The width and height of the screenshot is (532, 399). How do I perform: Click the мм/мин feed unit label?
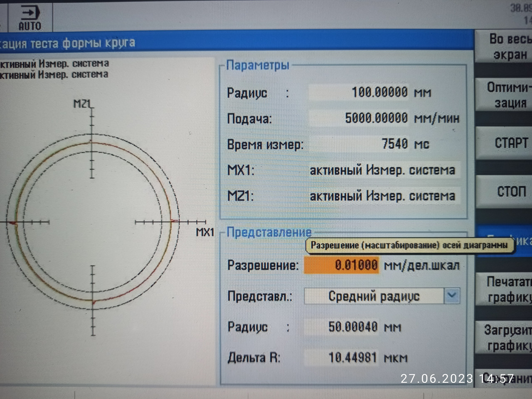pyautogui.click(x=437, y=119)
